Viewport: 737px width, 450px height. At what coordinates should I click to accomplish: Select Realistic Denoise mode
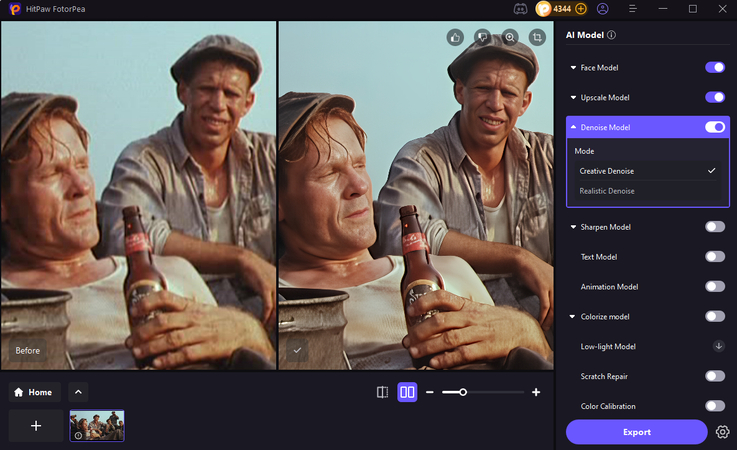(648, 191)
